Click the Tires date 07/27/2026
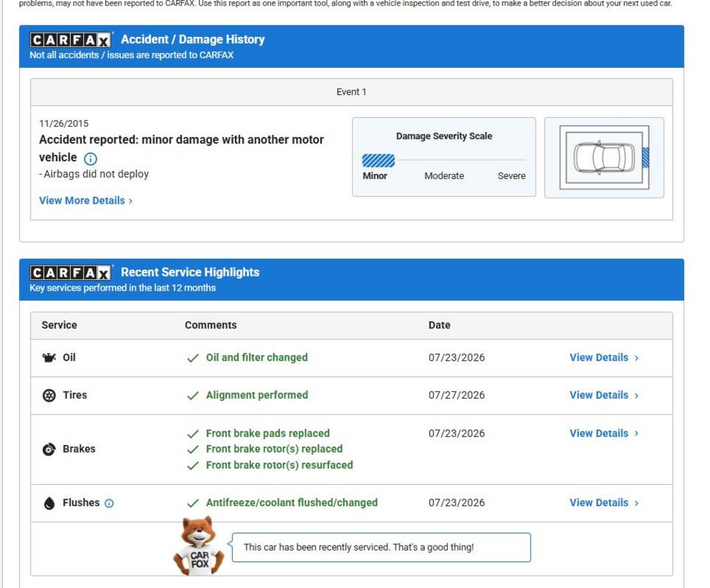 click(456, 395)
